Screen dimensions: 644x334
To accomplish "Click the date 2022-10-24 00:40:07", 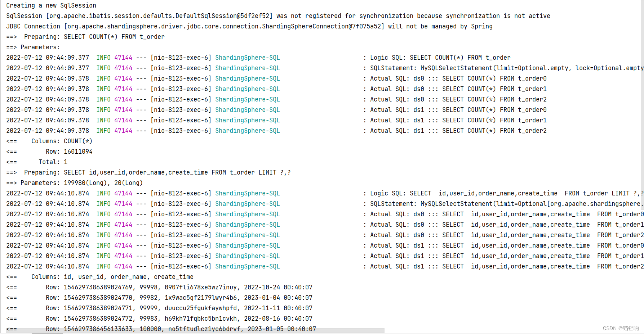I will tap(278, 287).
